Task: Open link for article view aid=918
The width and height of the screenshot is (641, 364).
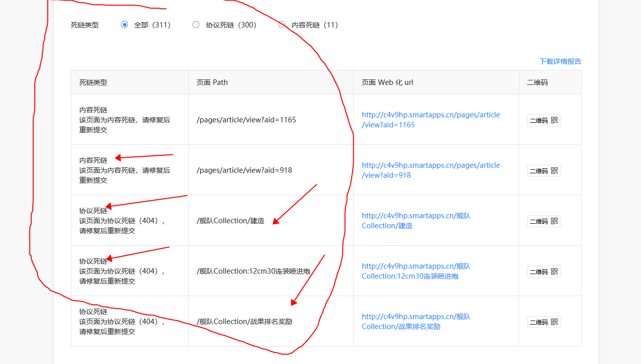Action: tap(431, 170)
